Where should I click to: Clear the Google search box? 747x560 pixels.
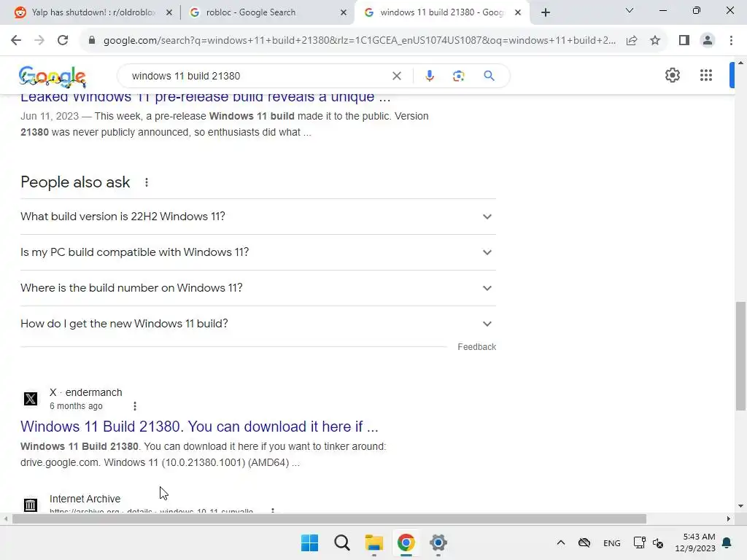pos(396,76)
